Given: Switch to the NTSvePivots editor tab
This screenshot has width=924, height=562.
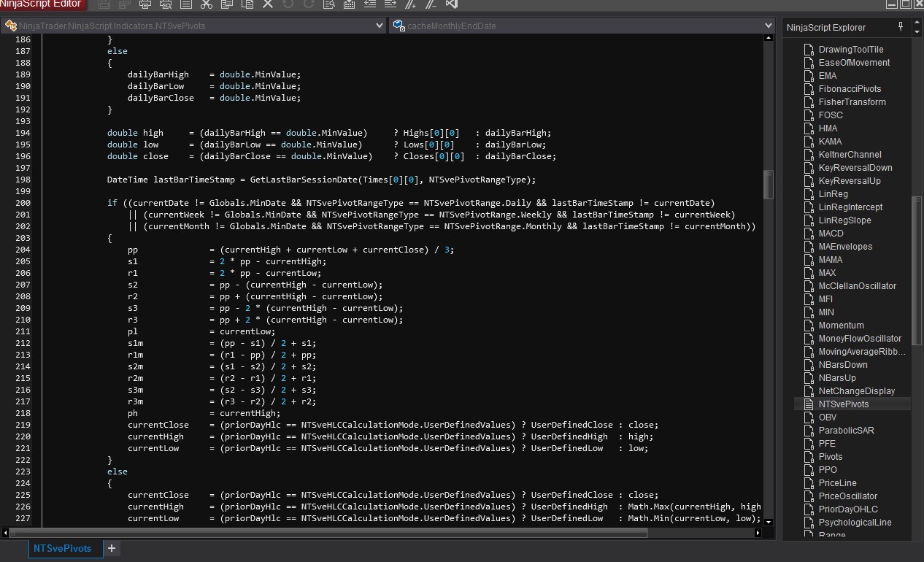Looking at the screenshot, I should 63,548.
